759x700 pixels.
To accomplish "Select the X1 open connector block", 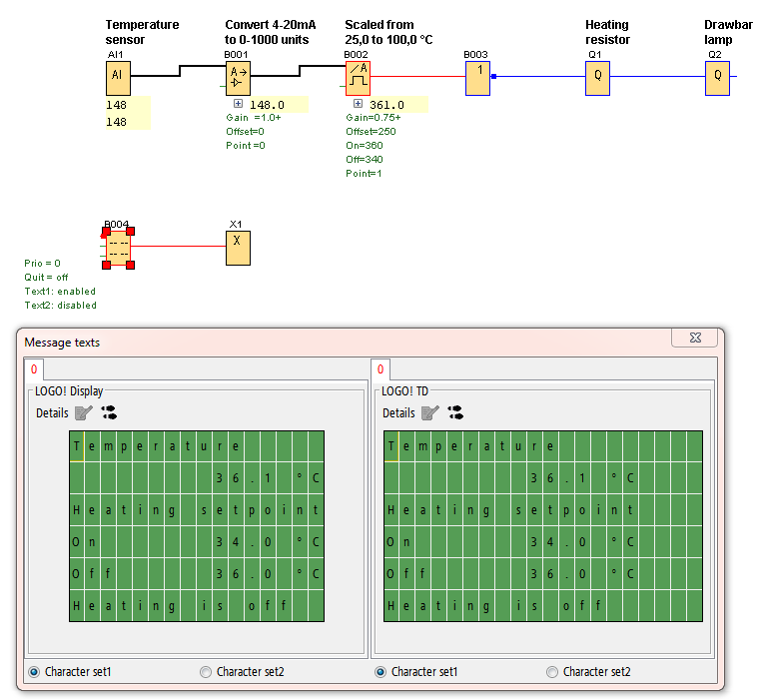I will pyautogui.click(x=237, y=247).
